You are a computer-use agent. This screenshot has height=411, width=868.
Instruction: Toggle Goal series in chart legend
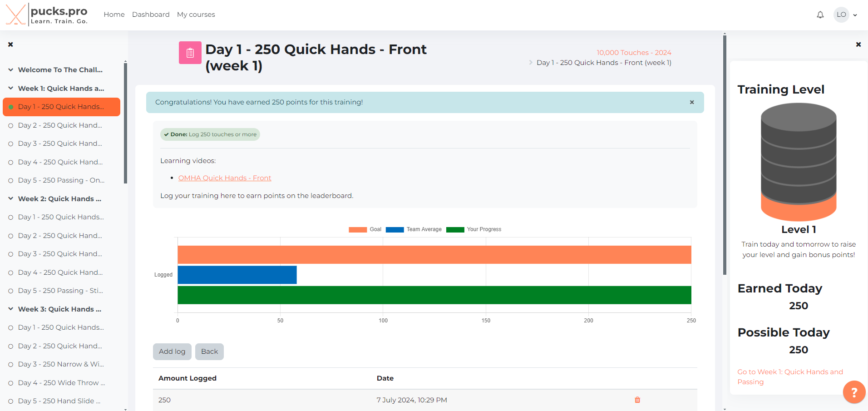tap(365, 229)
